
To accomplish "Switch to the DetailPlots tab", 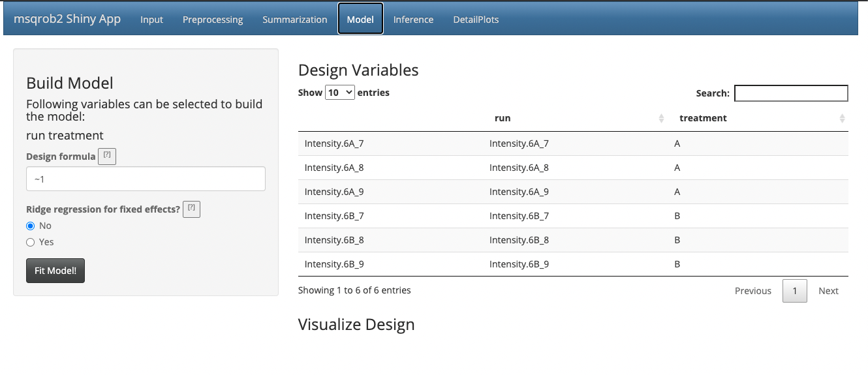I will click(476, 20).
